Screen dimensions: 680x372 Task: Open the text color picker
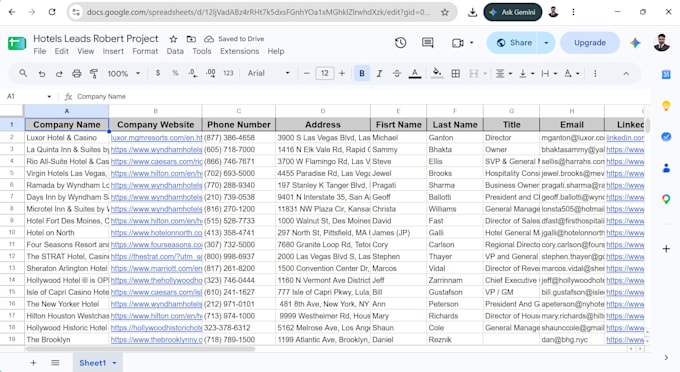415,74
